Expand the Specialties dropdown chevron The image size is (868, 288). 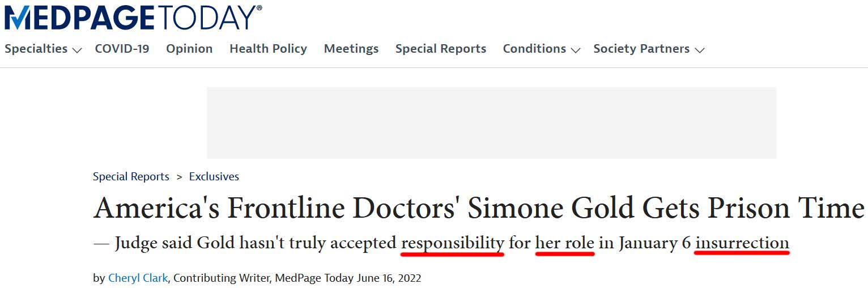[x=77, y=50]
